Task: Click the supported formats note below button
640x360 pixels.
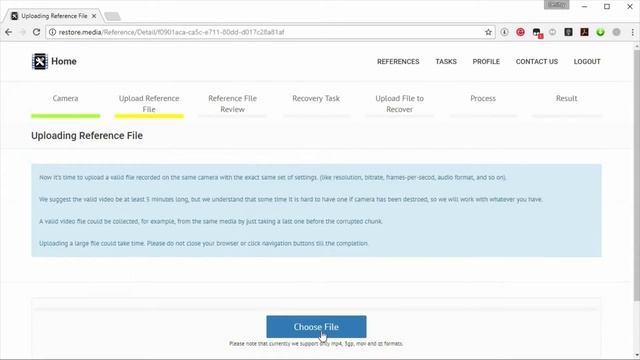Action: [x=316, y=344]
